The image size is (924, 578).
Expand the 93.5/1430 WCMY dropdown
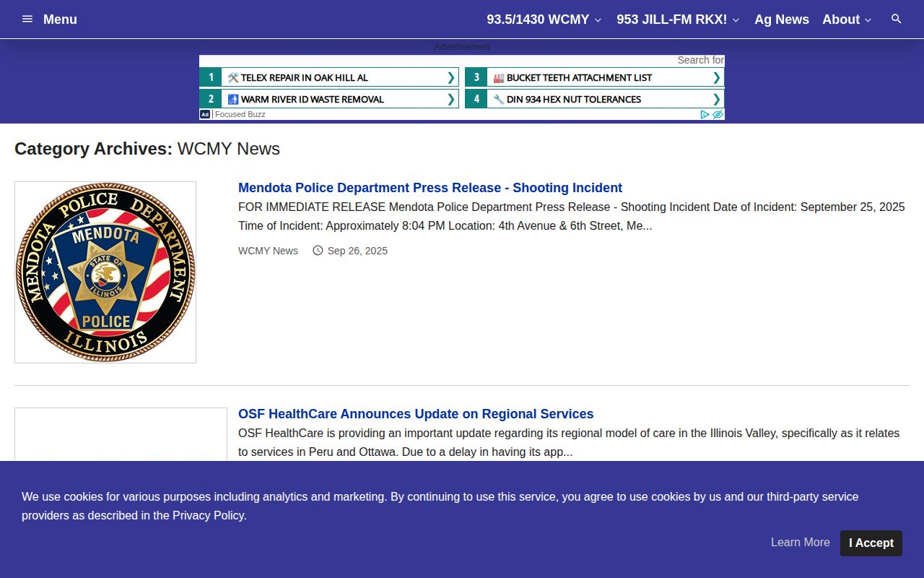544,20
